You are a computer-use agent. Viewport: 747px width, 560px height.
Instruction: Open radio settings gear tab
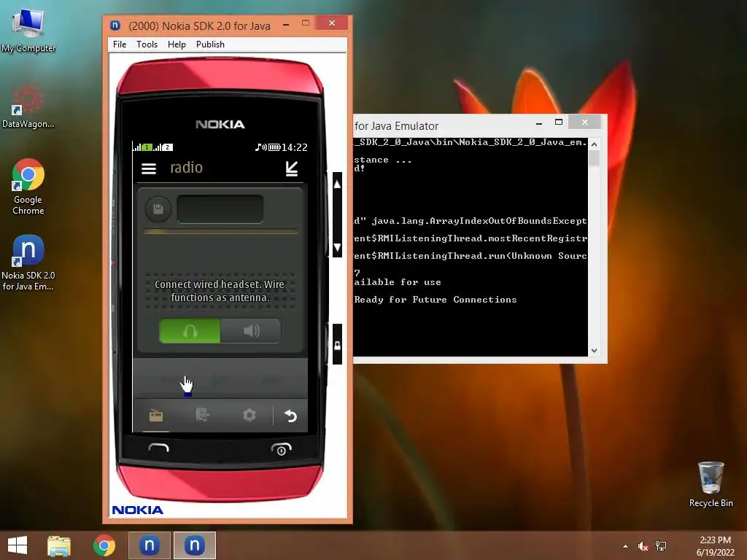click(x=249, y=415)
